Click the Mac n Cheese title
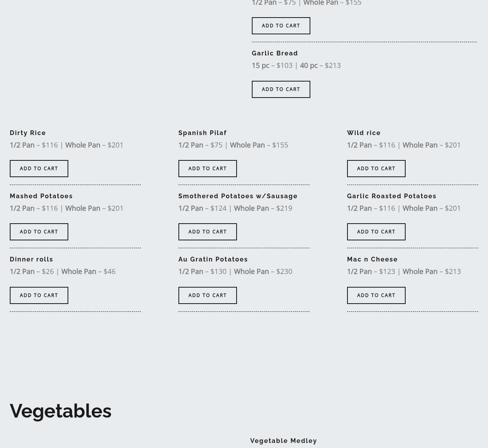The width and height of the screenshot is (488, 448). [372, 259]
